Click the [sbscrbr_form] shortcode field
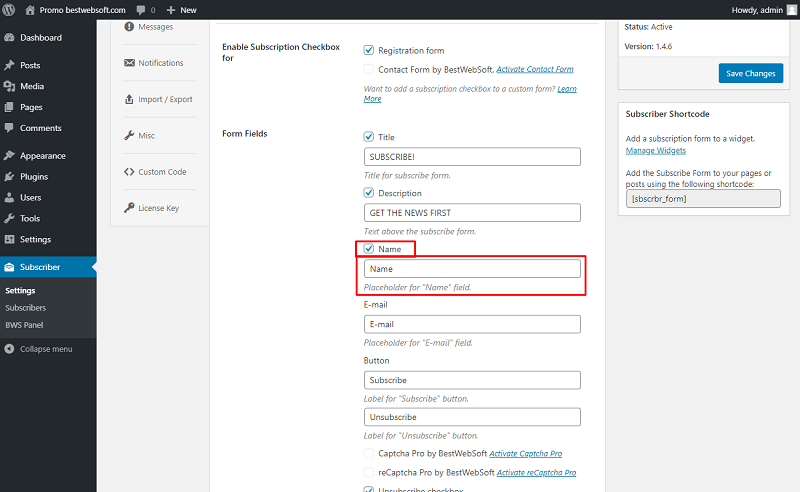 (703, 199)
